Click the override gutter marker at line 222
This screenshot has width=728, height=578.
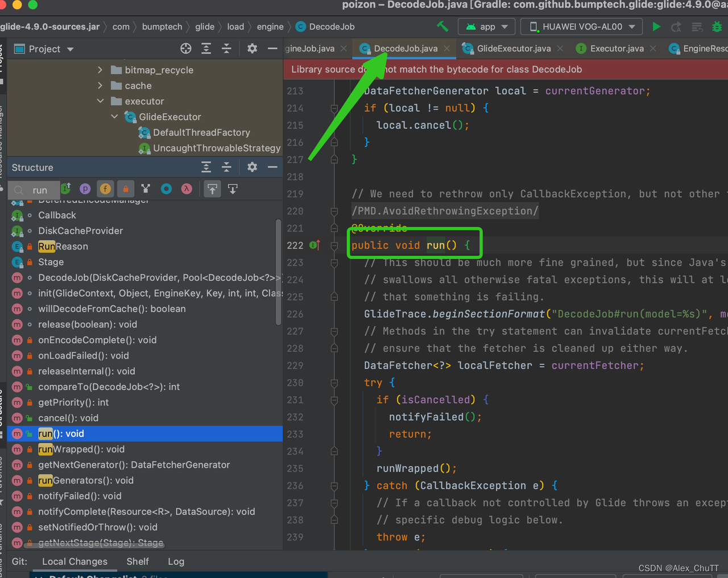(315, 246)
